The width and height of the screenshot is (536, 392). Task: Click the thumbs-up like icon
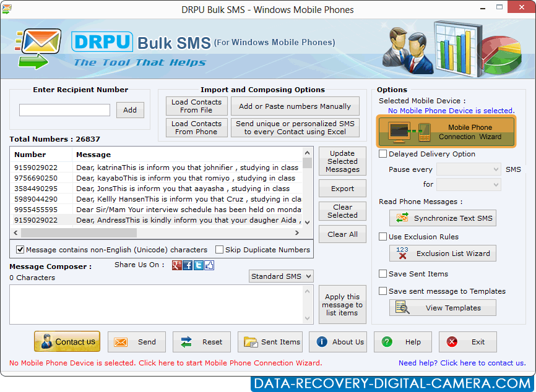[209, 265]
